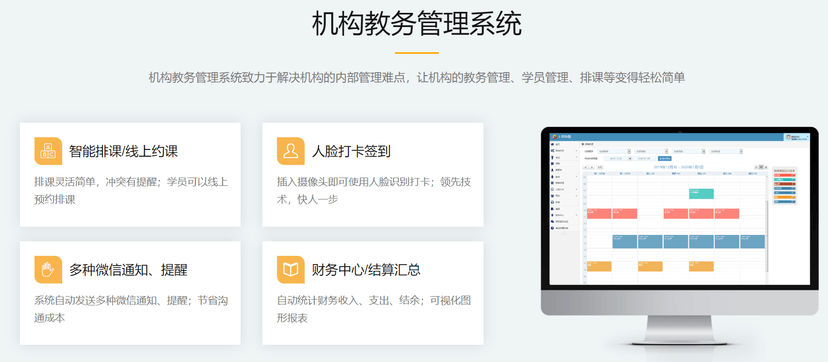Click the monitor screenshot of the schedule system
The width and height of the screenshot is (828, 362).
679,209
